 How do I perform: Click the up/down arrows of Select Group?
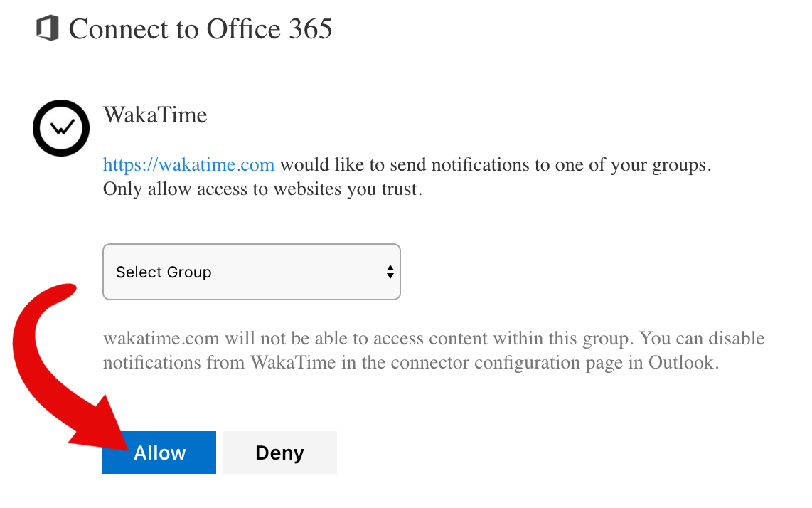pos(390,272)
